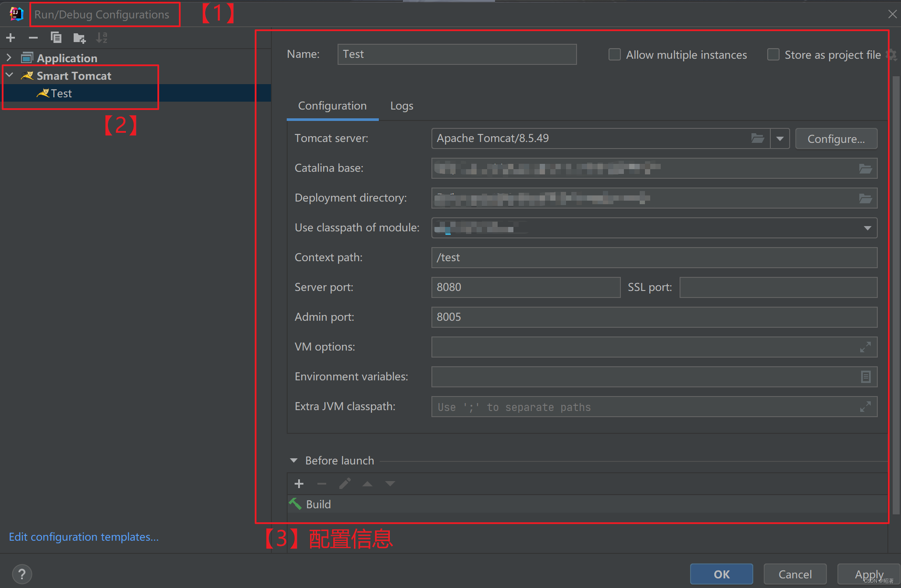Image resolution: width=901 pixels, height=588 pixels.
Task: Switch to the Configuration tab
Action: coord(332,106)
